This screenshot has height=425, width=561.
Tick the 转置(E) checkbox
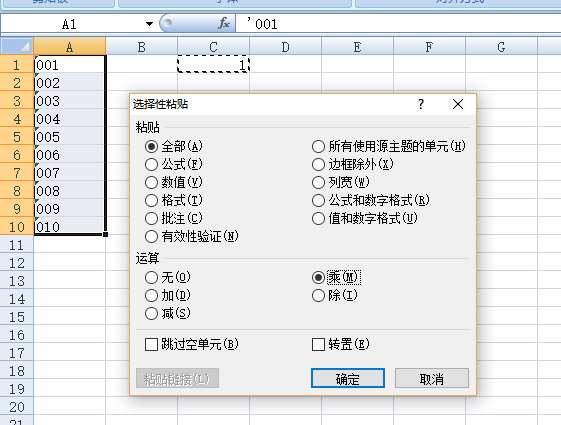[341, 345]
